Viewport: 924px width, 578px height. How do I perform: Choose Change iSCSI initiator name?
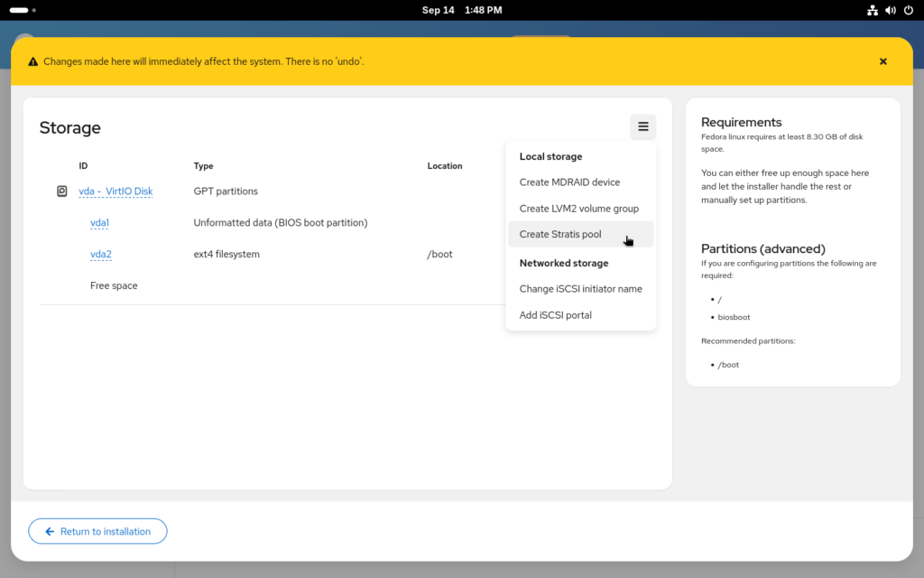pyautogui.click(x=580, y=289)
